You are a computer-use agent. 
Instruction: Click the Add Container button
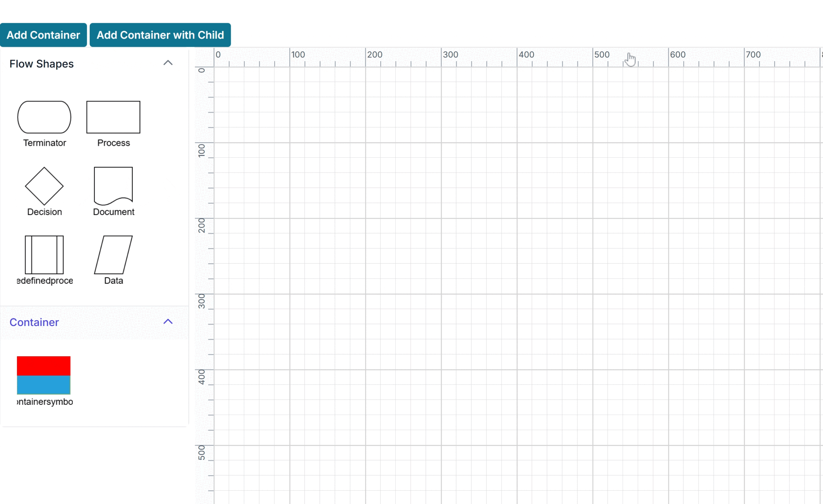pyautogui.click(x=43, y=34)
